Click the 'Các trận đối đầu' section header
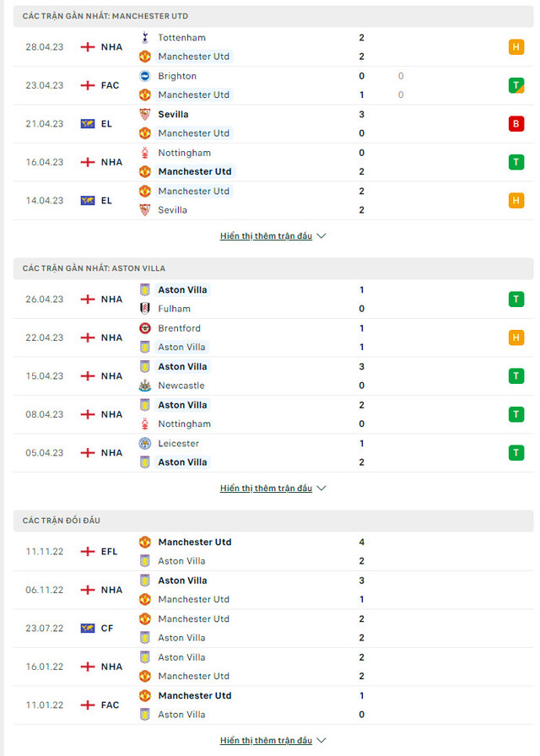Screen dimensions: 540x756 coord(62,521)
